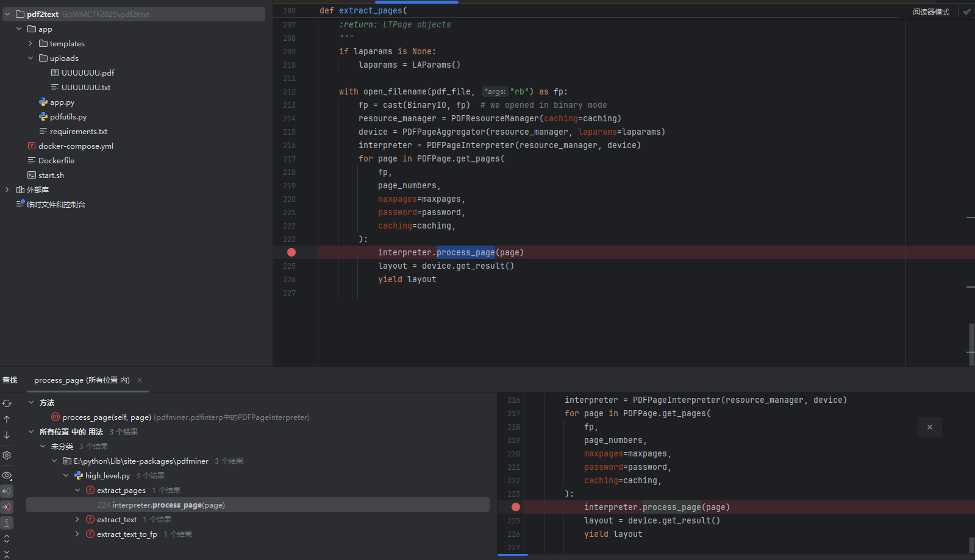Select 临时文件和控制台 scratches node
This screenshot has height=560, width=975.
[55, 204]
